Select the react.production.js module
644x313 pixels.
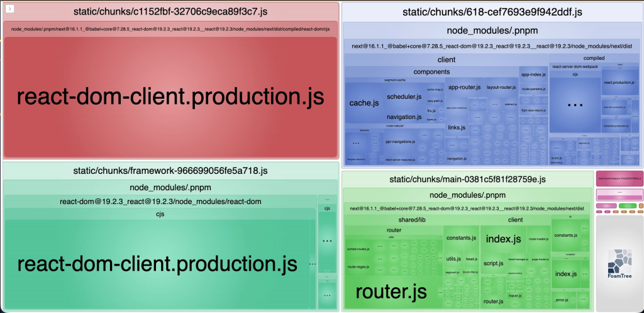[x=619, y=83]
